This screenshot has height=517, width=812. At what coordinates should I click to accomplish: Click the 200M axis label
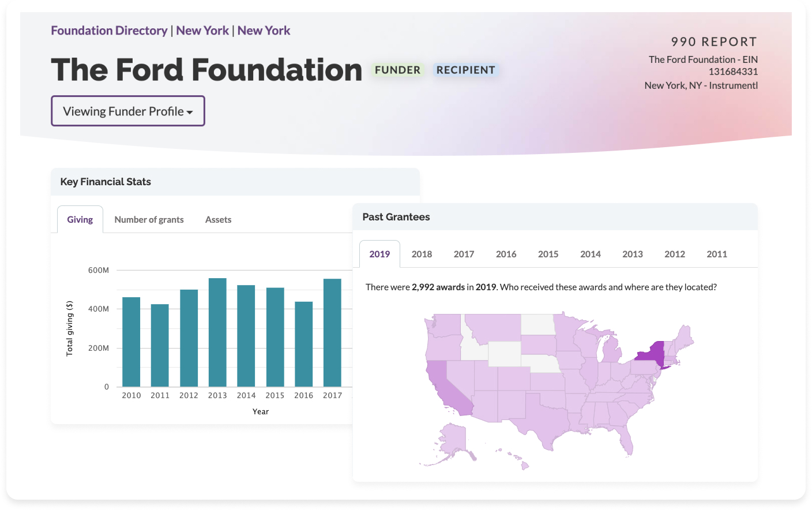(99, 348)
